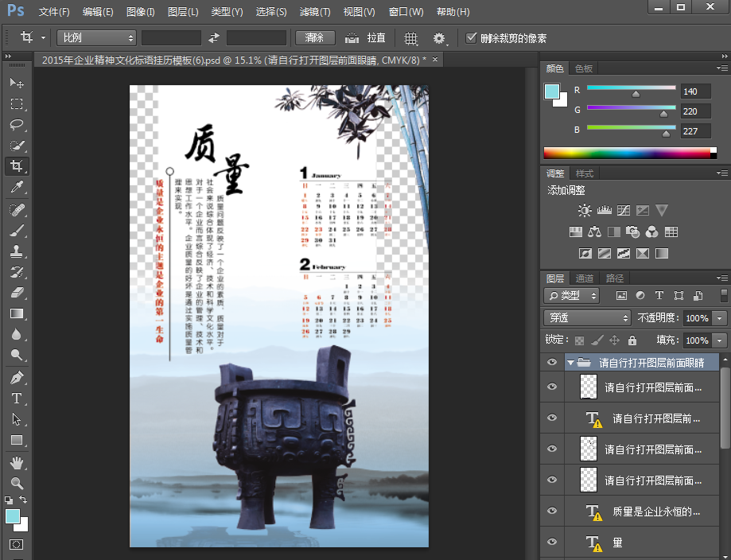Select the Eyedropper tool
This screenshot has height=560, width=731.
coord(16,188)
